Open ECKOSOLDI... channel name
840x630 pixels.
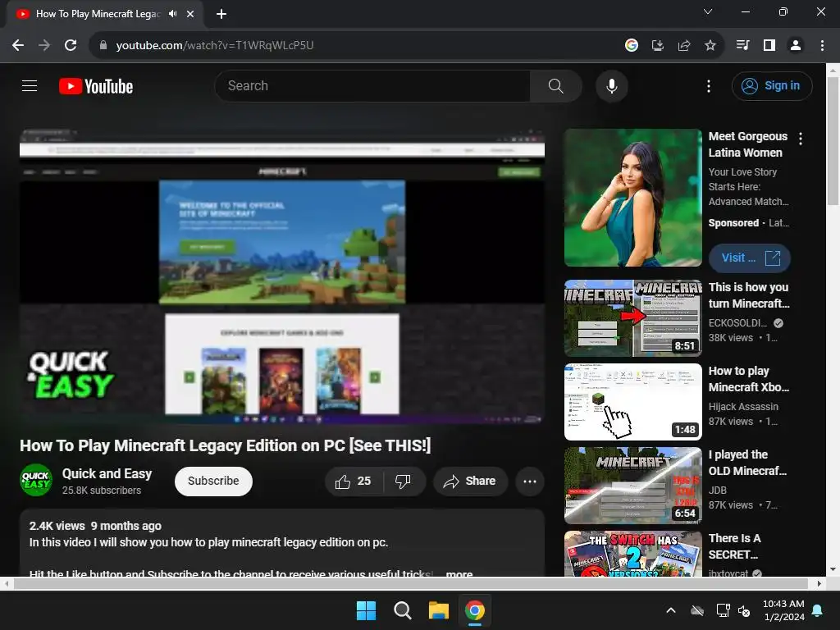click(x=737, y=323)
